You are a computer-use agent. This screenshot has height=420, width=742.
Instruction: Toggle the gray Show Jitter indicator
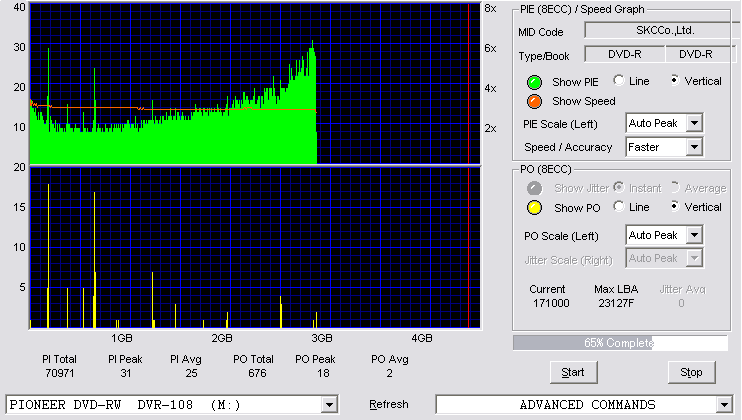click(534, 188)
